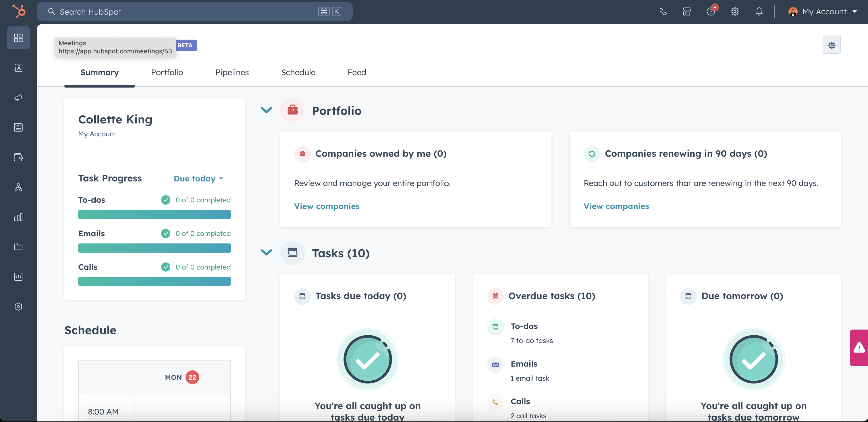Switch to the Feed tab
Viewport: 868px width, 422px height.
(x=356, y=72)
